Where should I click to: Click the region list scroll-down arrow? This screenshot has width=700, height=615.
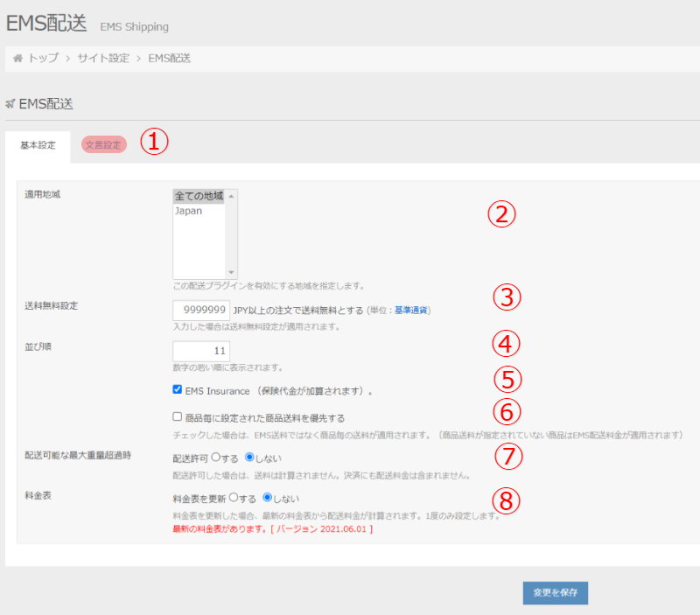[232, 272]
